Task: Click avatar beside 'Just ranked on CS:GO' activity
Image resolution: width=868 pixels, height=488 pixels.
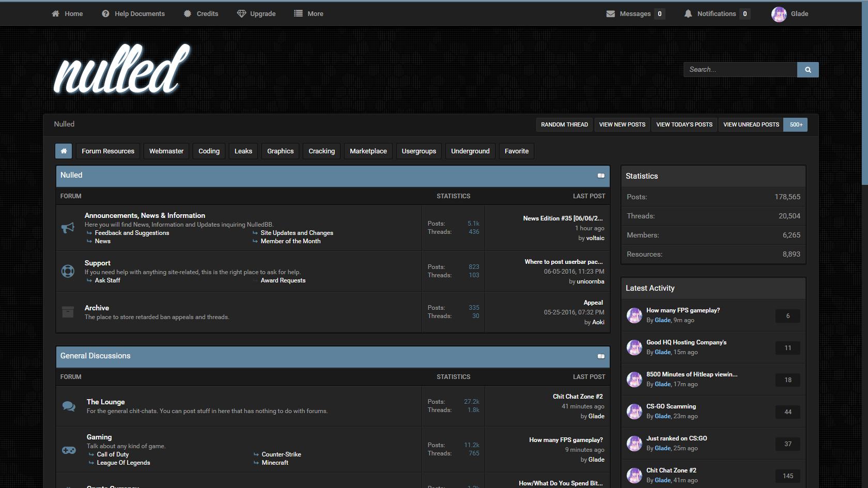Action: tap(634, 444)
